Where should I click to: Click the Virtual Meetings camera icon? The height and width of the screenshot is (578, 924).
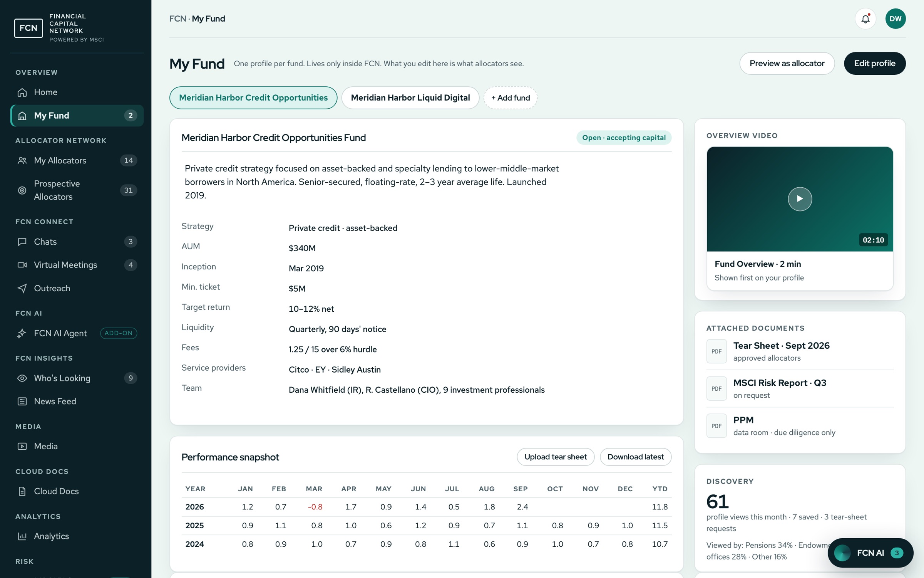pos(22,265)
